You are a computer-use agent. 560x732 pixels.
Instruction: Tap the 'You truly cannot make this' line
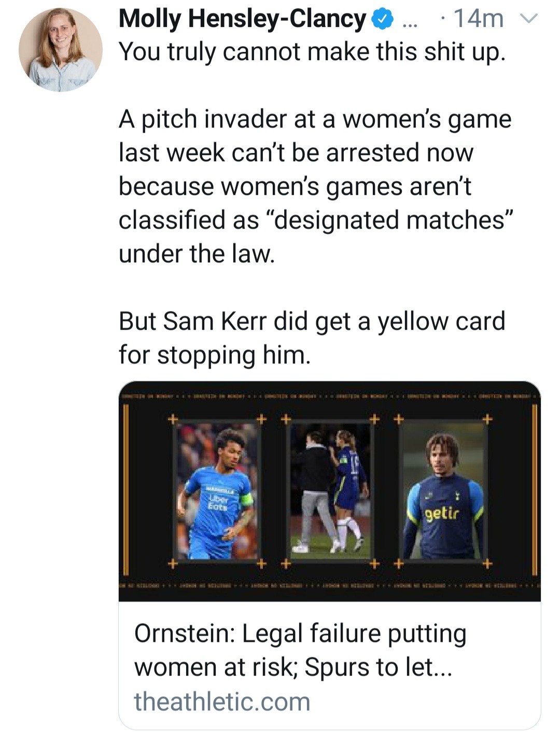(x=311, y=52)
